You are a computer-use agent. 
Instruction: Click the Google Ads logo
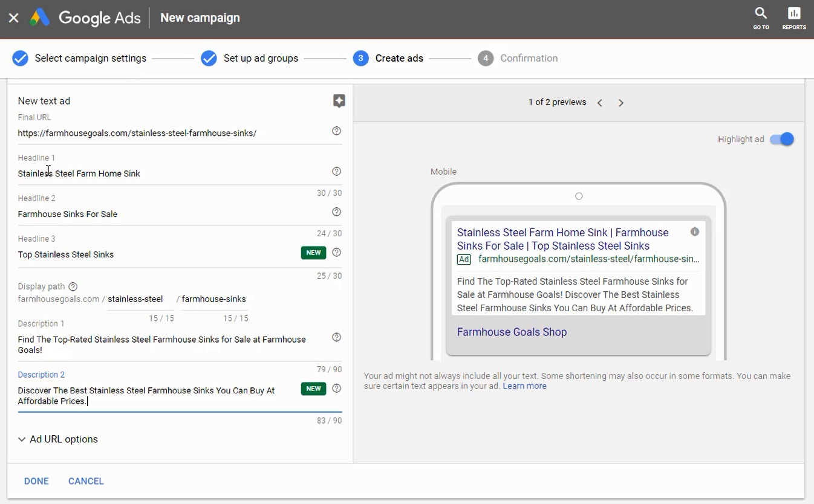pos(85,18)
